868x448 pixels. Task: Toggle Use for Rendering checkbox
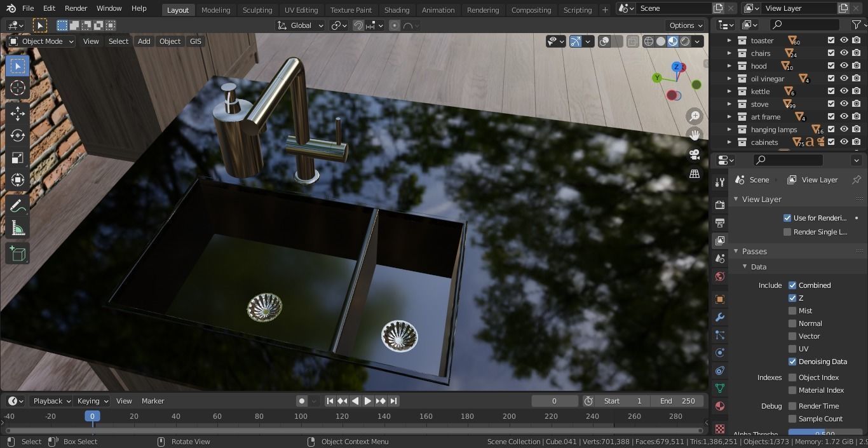click(x=787, y=218)
